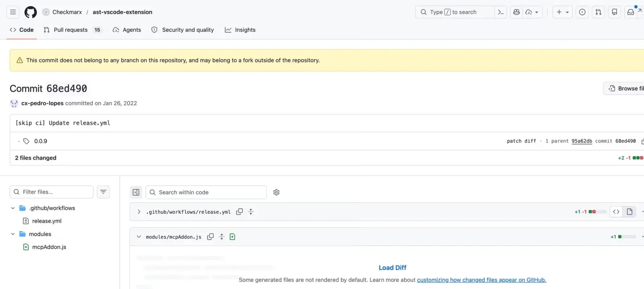Open the create new plus dropdown
Image resolution: width=644 pixels, height=289 pixels.
tap(562, 12)
